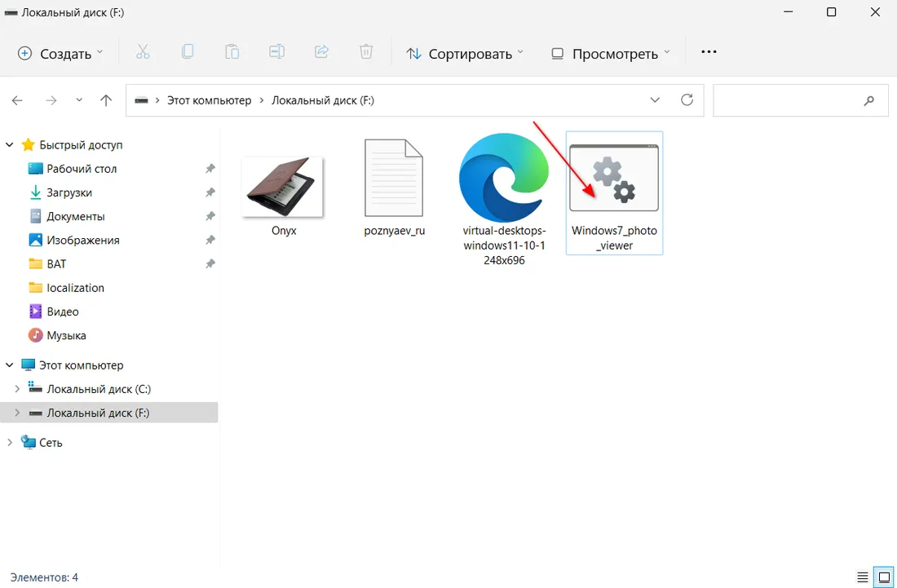
Task: Open the three-dots See more menu
Action: (x=709, y=52)
